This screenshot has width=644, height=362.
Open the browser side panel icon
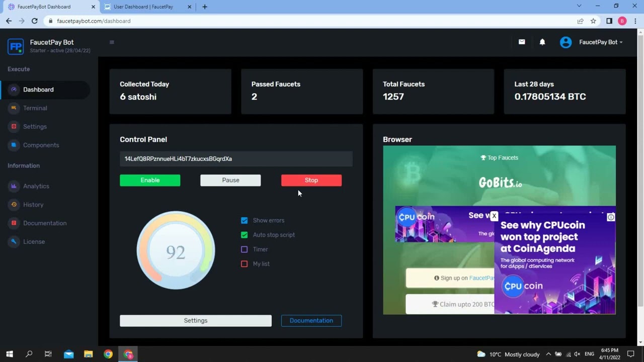[609, 21]
